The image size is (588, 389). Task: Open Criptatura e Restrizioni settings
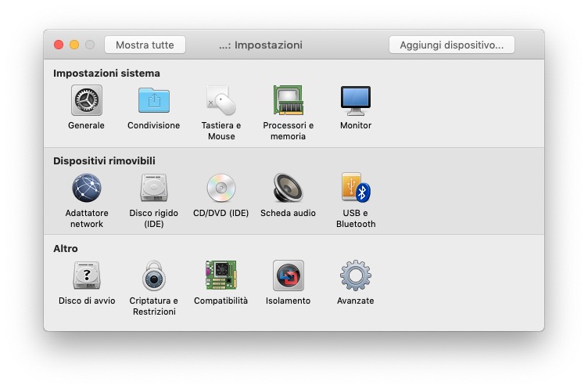(x=154, y=276)
